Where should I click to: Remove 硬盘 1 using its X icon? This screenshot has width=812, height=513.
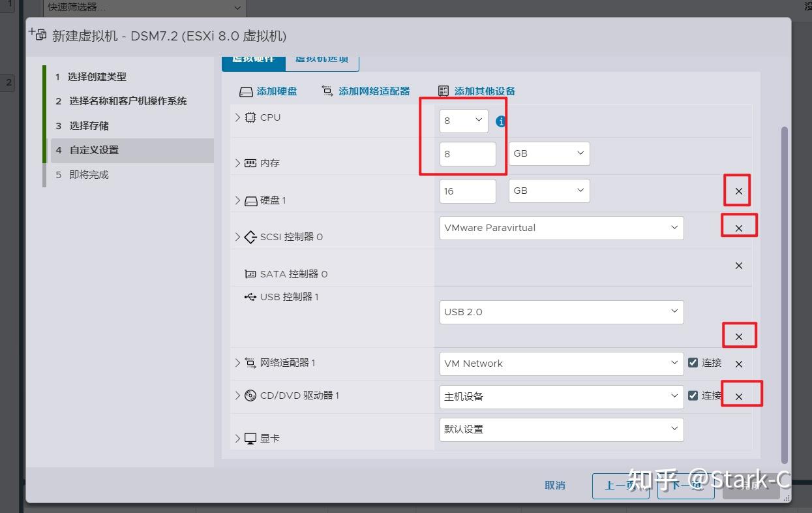coord(737,191)
